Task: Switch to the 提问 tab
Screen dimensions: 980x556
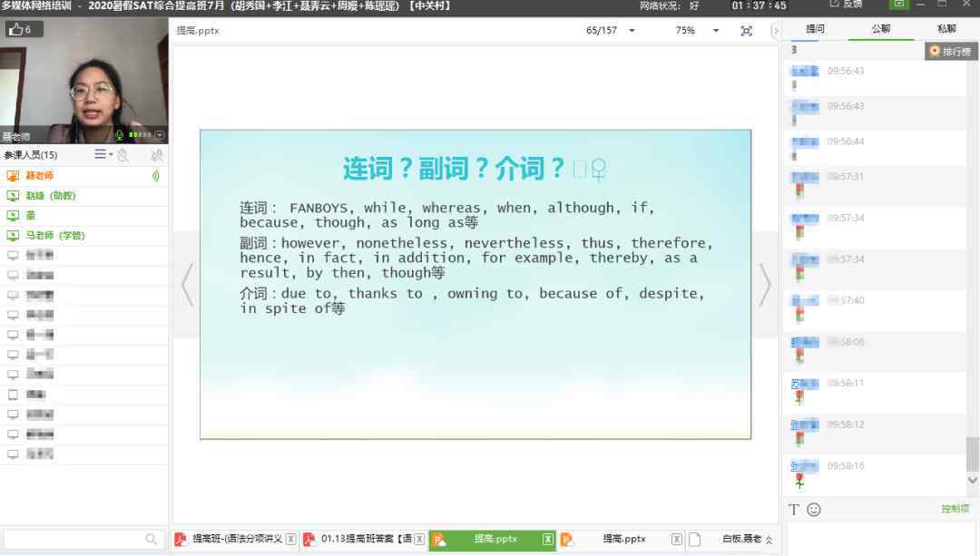Action: pos(815,29)
